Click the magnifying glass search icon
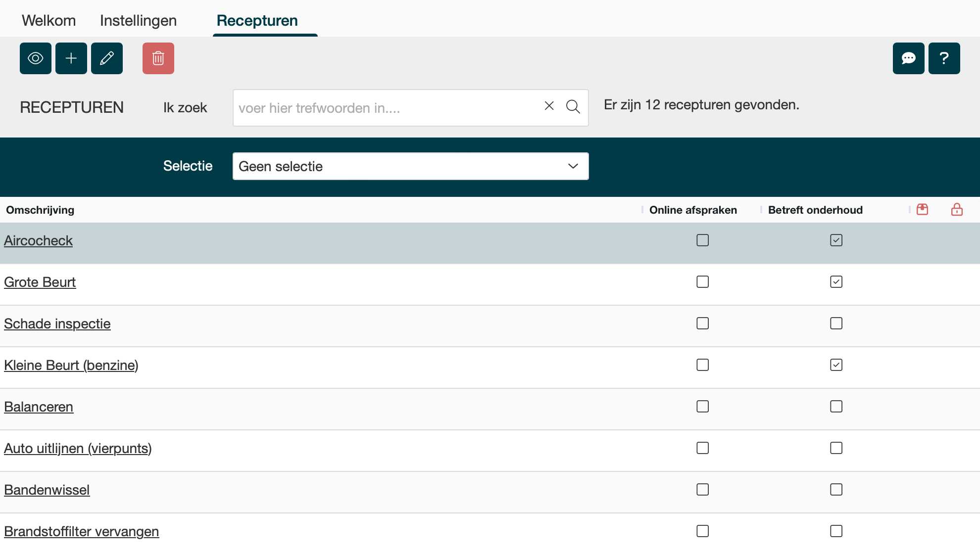Viewport: 980px width, 554px height. 573,106
